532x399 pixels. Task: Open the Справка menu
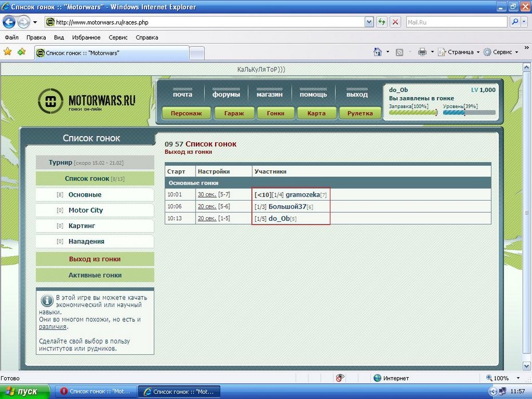pos(147,37)
